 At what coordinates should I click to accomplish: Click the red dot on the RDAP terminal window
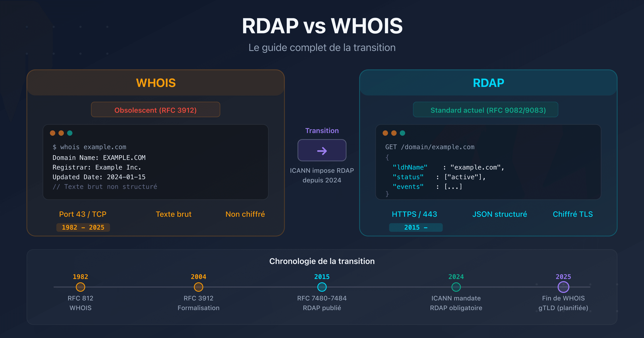385,133
